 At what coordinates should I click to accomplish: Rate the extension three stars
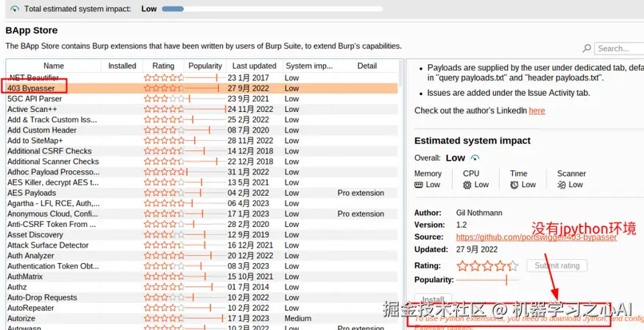(x=487, y=266)
